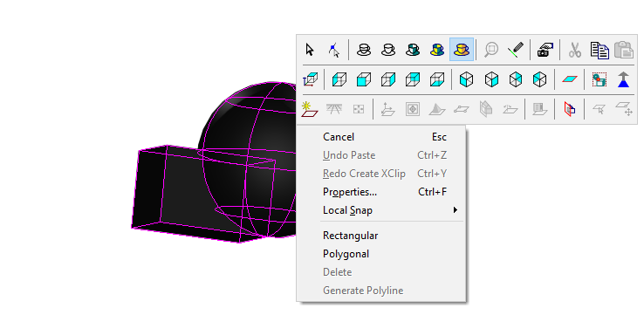Click the Paste clipboard icon
This screenshot has height=315, width=644.
[624, 50]
